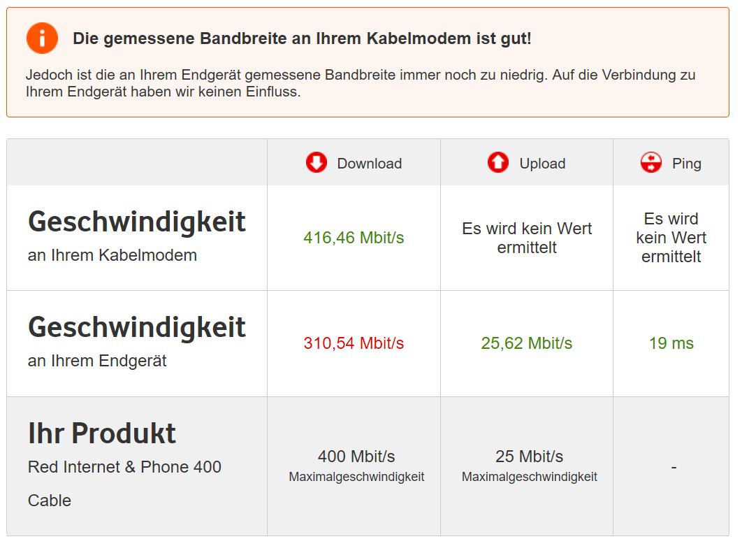Viewport: 756px width, 553px height.
Task: Click the 25 Mbit/s maximum upload speed
Action: click(x=529, y=457)
